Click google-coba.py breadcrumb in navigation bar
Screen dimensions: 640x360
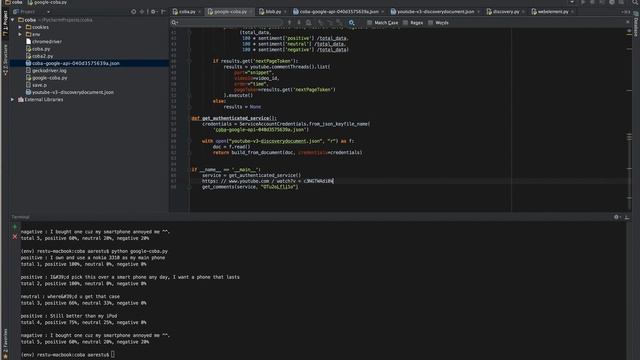pos(47,2)
